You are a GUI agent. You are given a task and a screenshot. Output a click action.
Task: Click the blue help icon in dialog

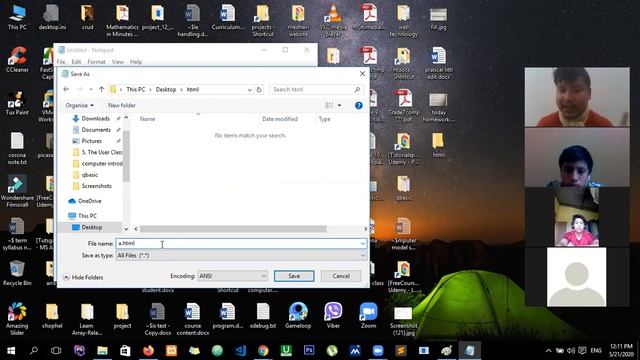pyautogui.click(x=358, y=106)
